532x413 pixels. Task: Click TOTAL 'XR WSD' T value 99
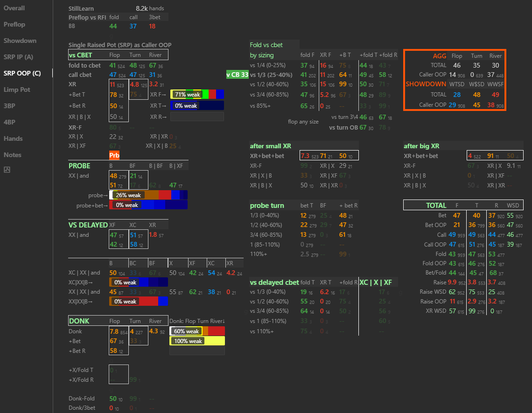click(x=472, y=311)
